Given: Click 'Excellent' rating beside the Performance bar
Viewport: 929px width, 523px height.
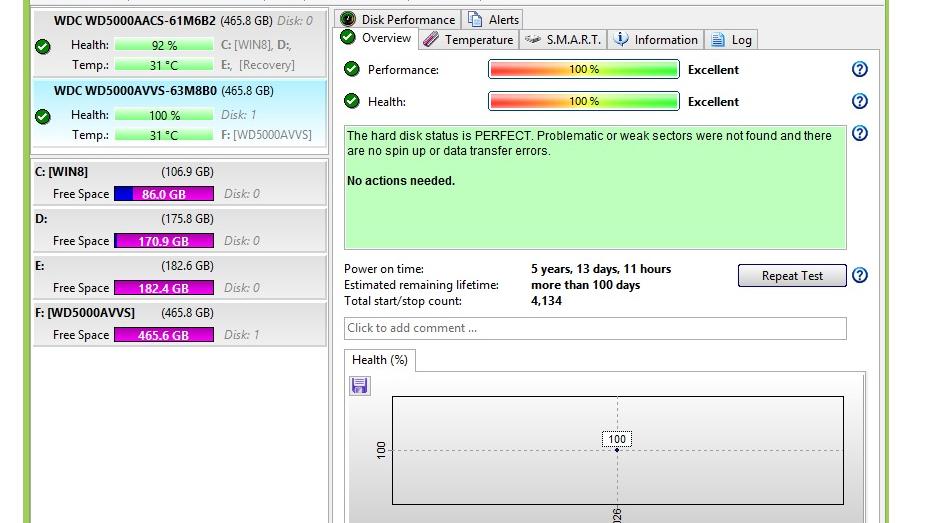Looking at the screenshot, I should (x=713, y=69).
